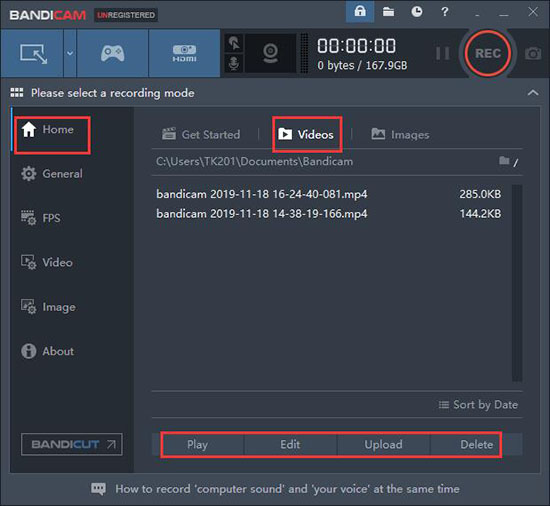Click output folder path C:\Users\TK201\Documents\Bandicam
The width and height of the screenshot is (550, 506).
pos(255,161)
